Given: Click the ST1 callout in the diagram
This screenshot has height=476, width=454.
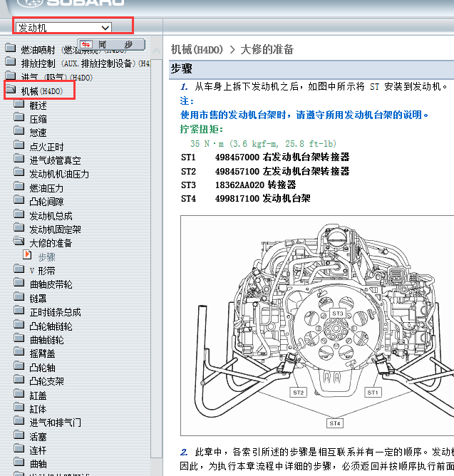Looking at the screenshot, I should click(373, 392).
